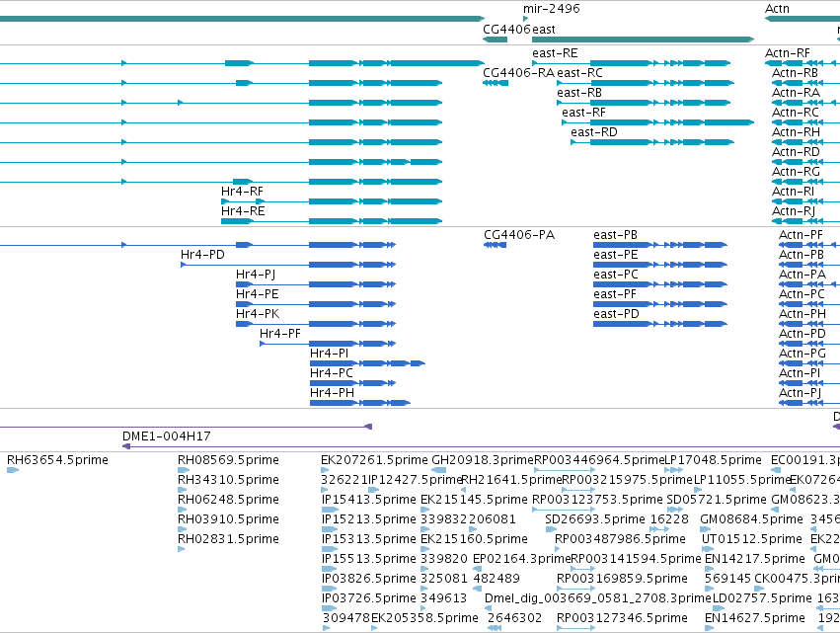Click the RH03910.5prime EST label
Image resolution: width=840 pixels, height=633 pixels.
tap(228, 519)
